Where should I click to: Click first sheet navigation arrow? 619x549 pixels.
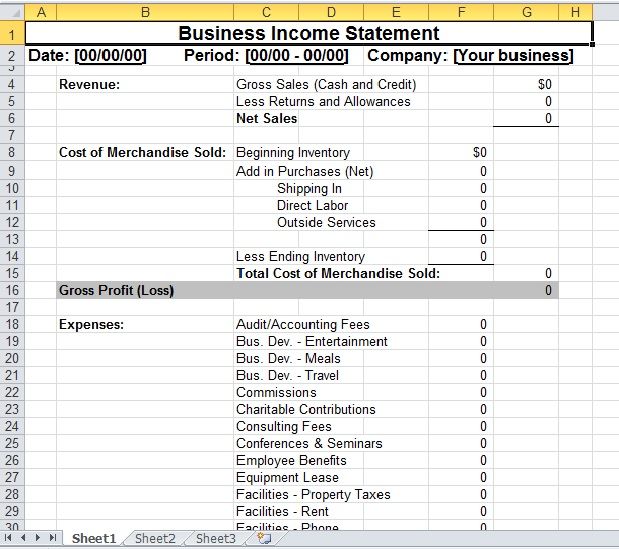point(8,538)
